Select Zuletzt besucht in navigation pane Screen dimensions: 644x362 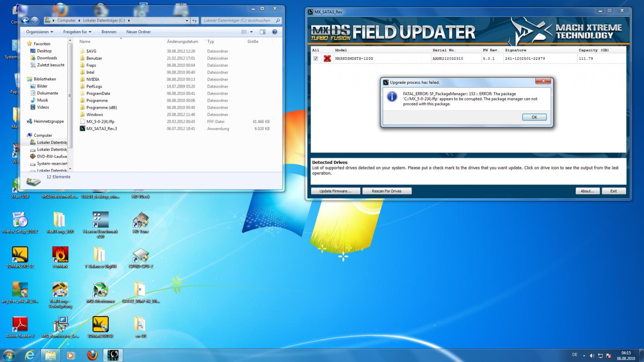(51, 65)
